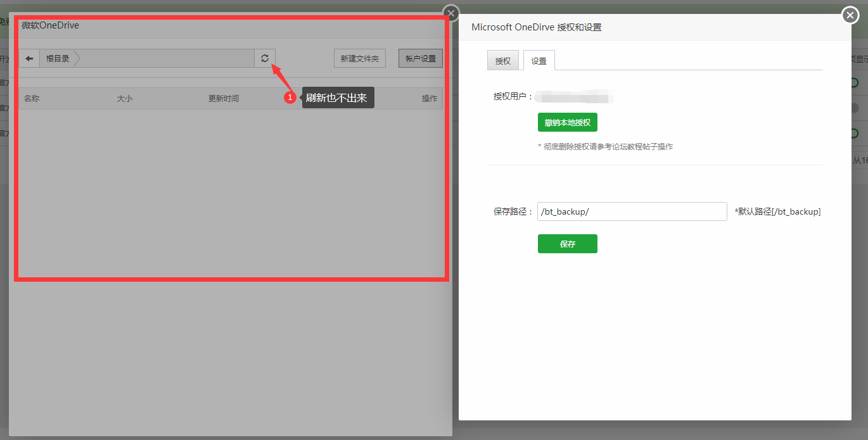Click the 名称 column header

coord(32,99)
